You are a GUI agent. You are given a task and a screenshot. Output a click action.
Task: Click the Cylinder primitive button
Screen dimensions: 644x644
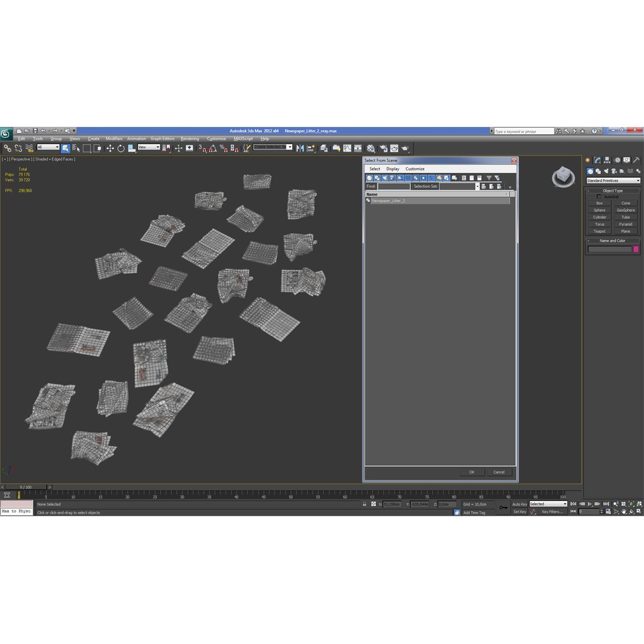(600, 217)
